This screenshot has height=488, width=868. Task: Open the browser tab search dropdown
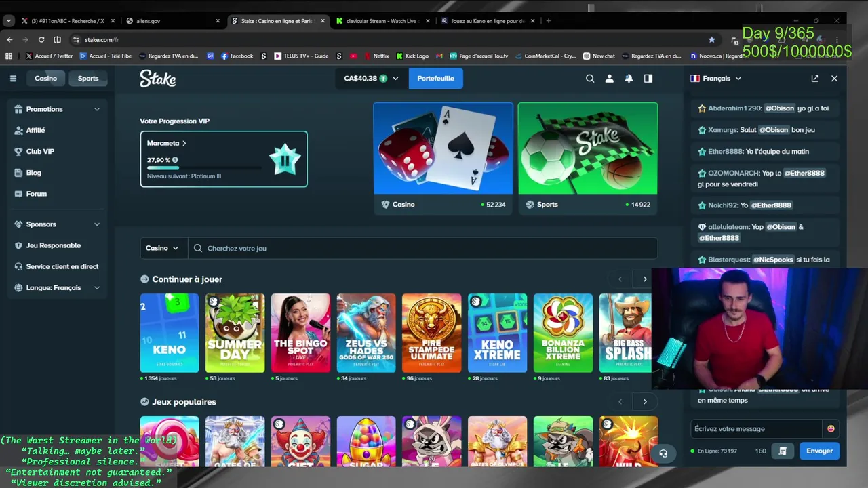pyautogui.click(x=9, y=21)
